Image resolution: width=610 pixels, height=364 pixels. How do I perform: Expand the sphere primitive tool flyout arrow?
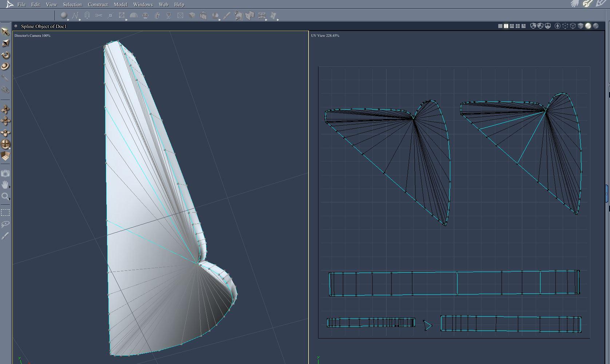pyautogui.click(x=68, y=20)
